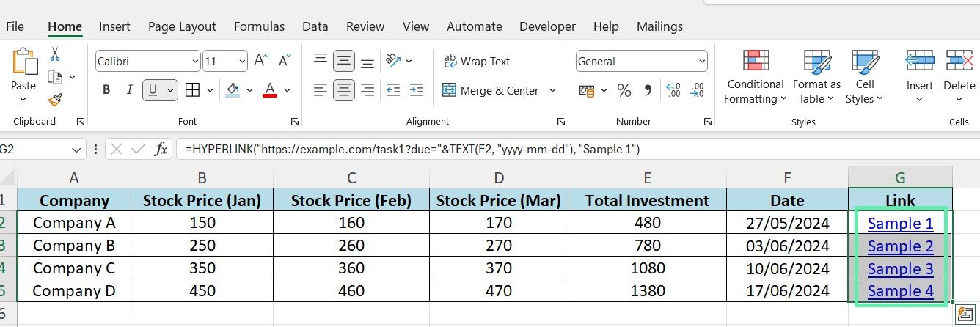The image size is (980, 327).
Task: Toggle Bold formatting
Action: (x=106, y=90)
